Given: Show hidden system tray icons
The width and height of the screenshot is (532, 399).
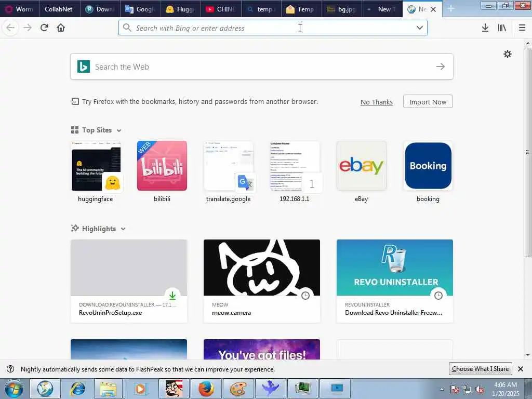Looking at the screenshot, I should [x=442, y=390].
